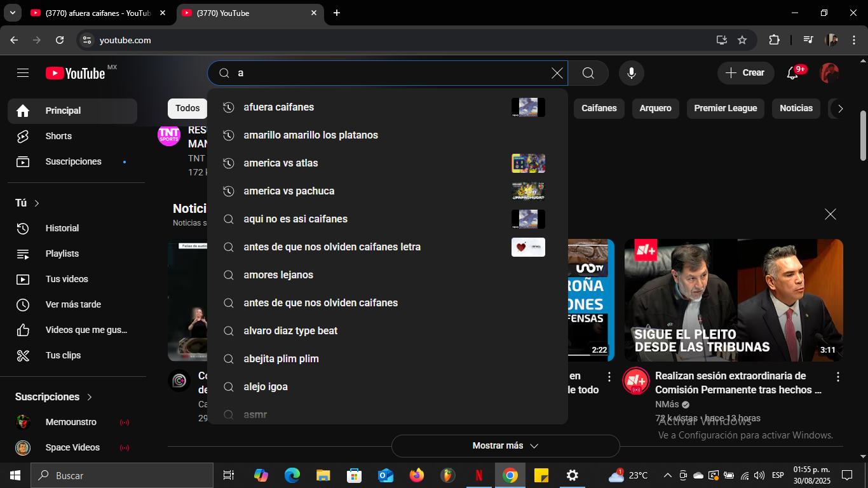Open Ver más tarde list
The height and width of the screenshot is (488, 868).
[x=73, y=304]
